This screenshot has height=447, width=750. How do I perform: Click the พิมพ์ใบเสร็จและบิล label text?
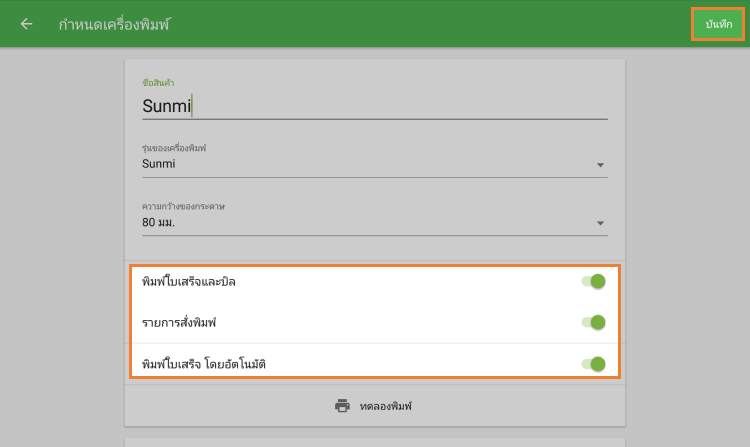point(189,282)
